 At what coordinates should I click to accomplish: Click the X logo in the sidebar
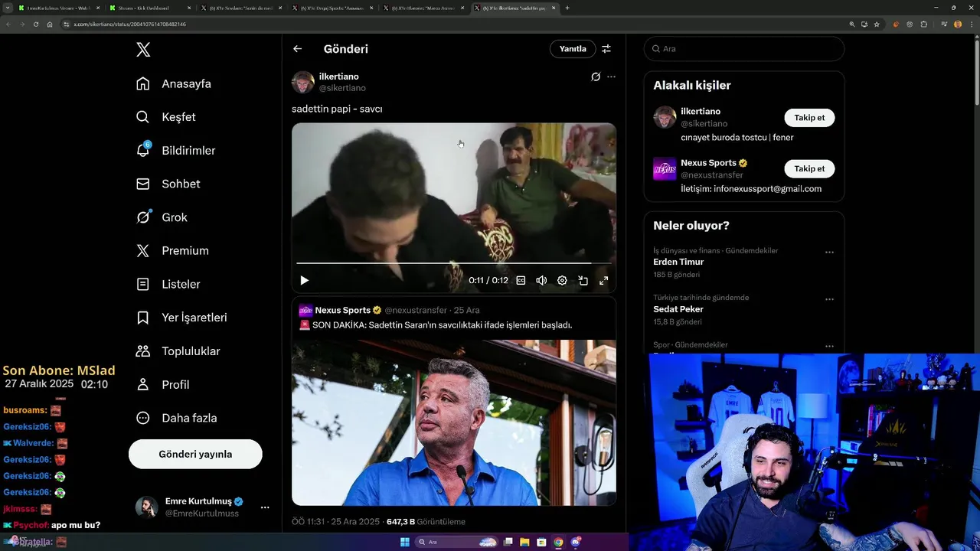pyautogui.click(x=143, y=50)
